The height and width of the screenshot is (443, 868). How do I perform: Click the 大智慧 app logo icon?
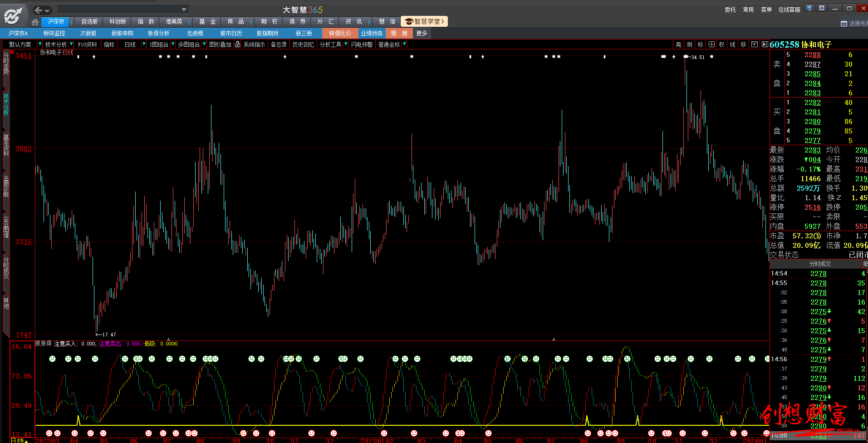pos(14,16)
